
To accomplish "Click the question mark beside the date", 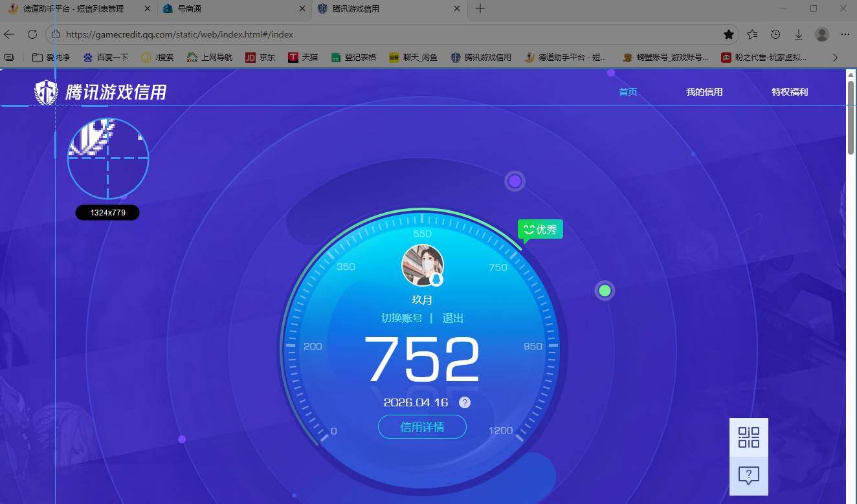I will [x=465, y=402].
